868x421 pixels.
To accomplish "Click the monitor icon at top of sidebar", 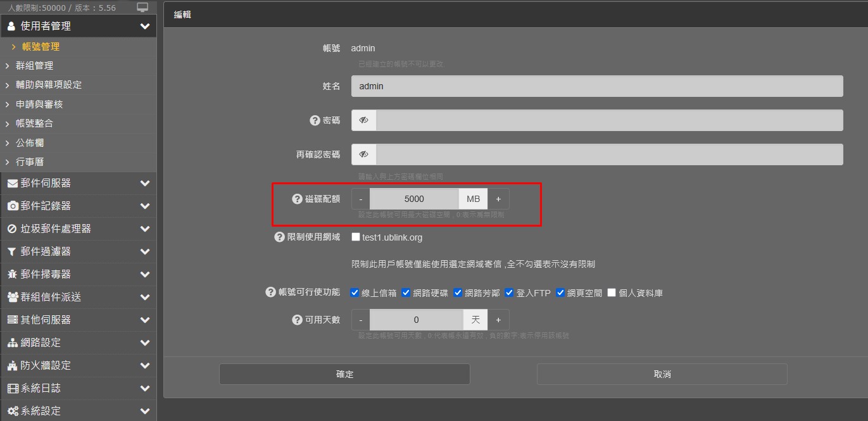I will (x=142, y=8).
